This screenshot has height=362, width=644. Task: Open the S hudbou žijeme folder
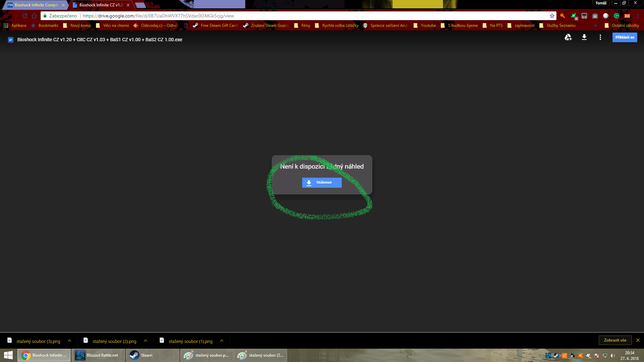459,25
